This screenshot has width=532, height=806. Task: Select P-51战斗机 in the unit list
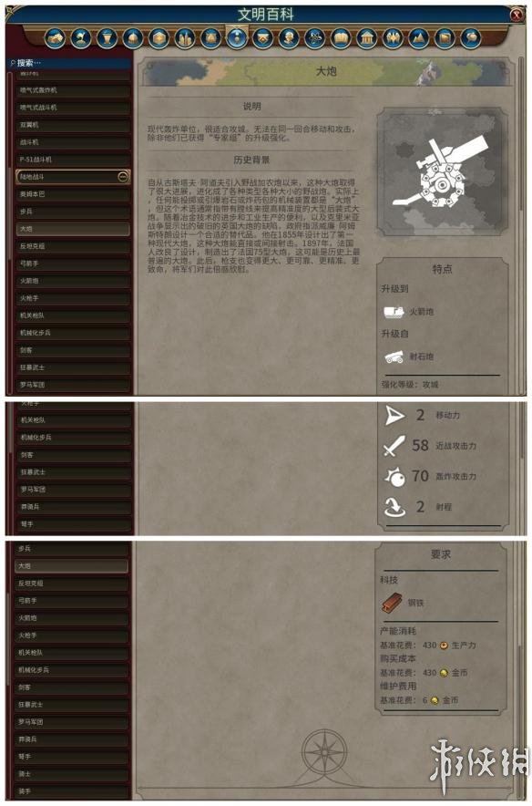point(72,160)
